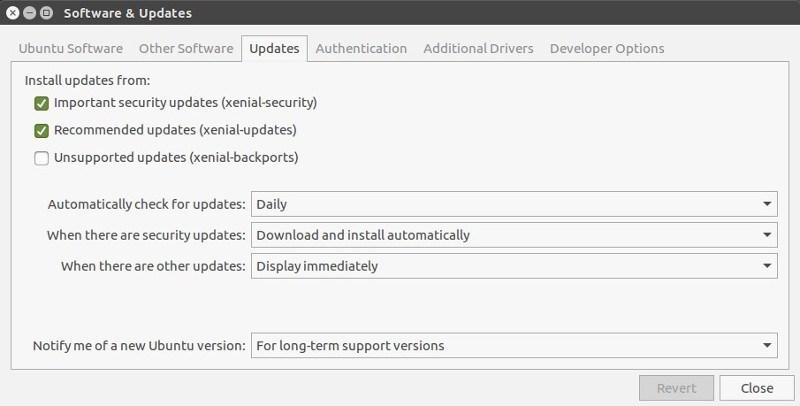The height and width of the screenshot is (406, 800).
Task: Toggle Recommended updates (xenial-updates) checkbox
Action: (42, 130)
